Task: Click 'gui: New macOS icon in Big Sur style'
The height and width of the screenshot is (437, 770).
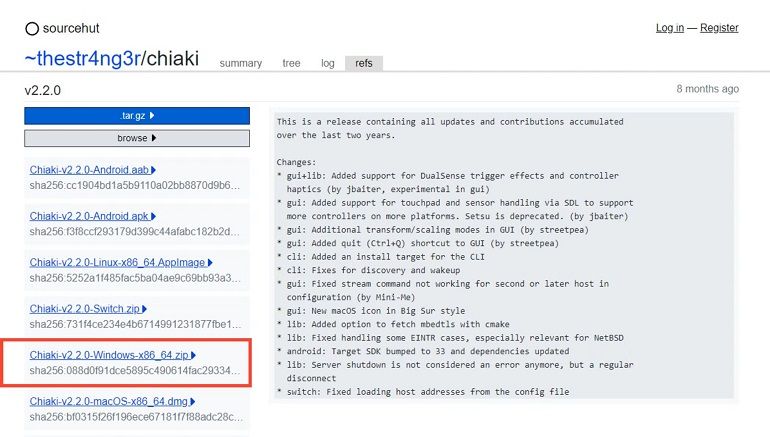Action: 371,311
